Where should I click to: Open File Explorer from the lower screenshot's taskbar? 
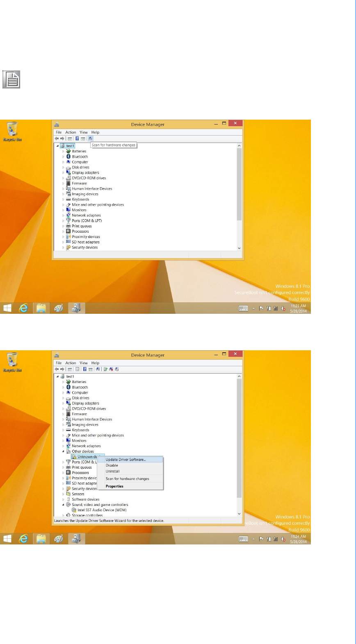tap(41, 539)
